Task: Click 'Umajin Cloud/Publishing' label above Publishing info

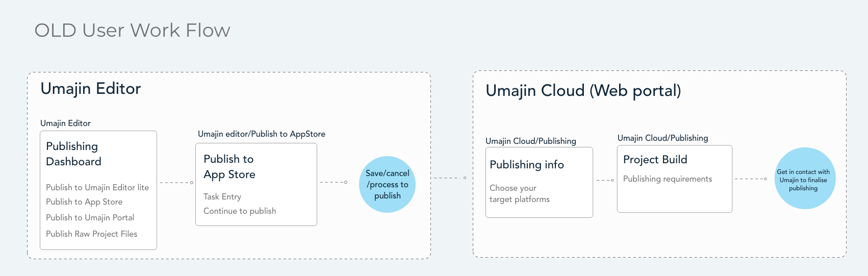Action: (x=531, y=141)
